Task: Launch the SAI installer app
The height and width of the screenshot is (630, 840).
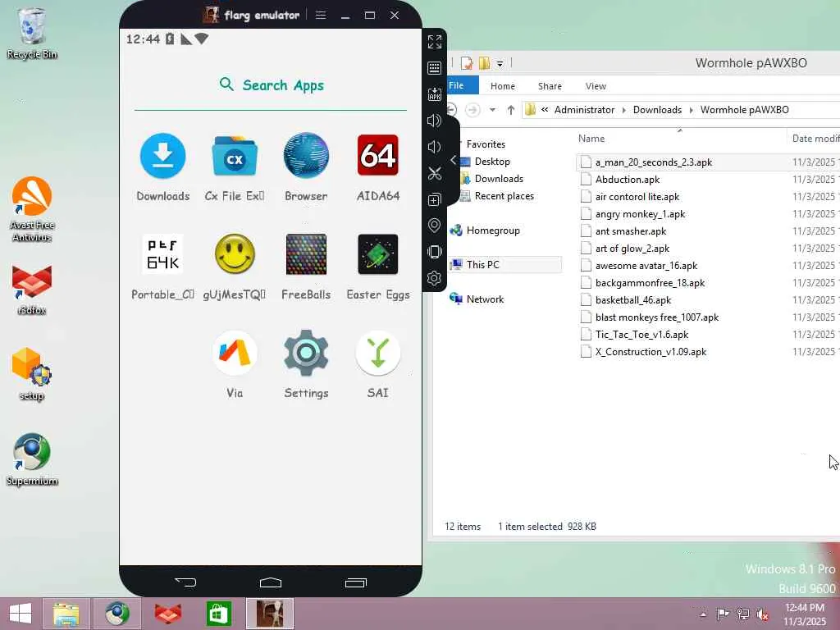Action: coord(377,353)
